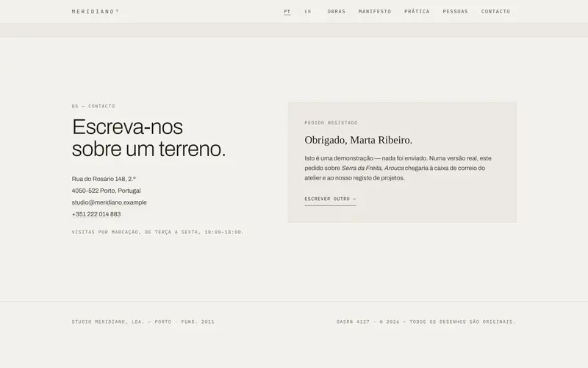Click "Obrigado, Marta Ribeiro." confirmation heading
Screen dimensions: 588x368
click(359, 140)
